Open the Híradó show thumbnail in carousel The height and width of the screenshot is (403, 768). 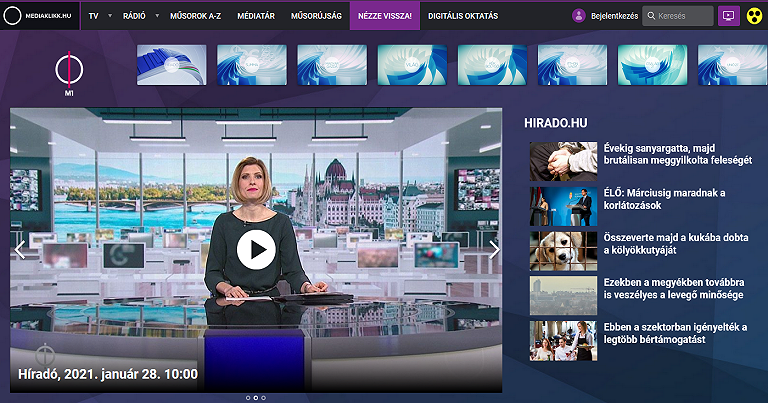(172, 65)
